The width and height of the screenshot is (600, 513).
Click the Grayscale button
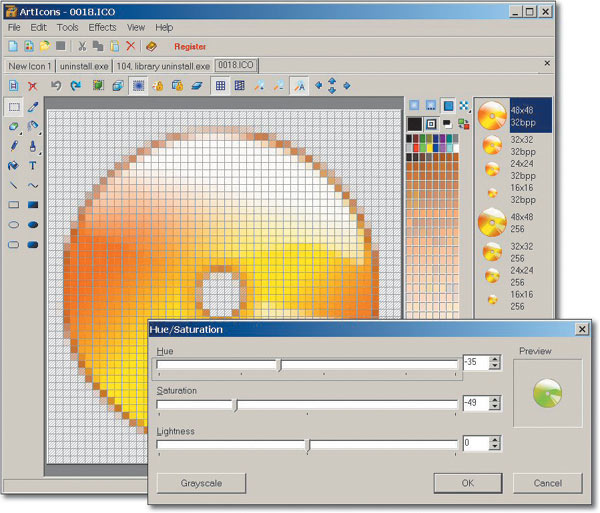(x=201, y=483)
